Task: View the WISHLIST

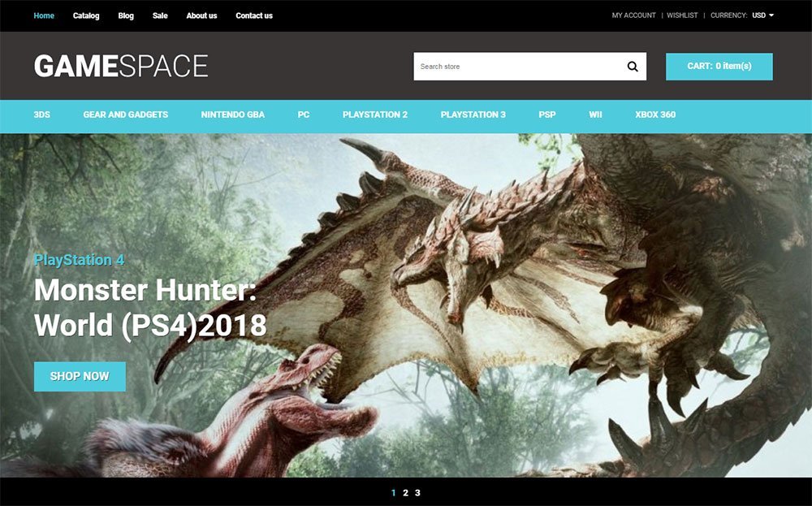Action: click(682, 15)
